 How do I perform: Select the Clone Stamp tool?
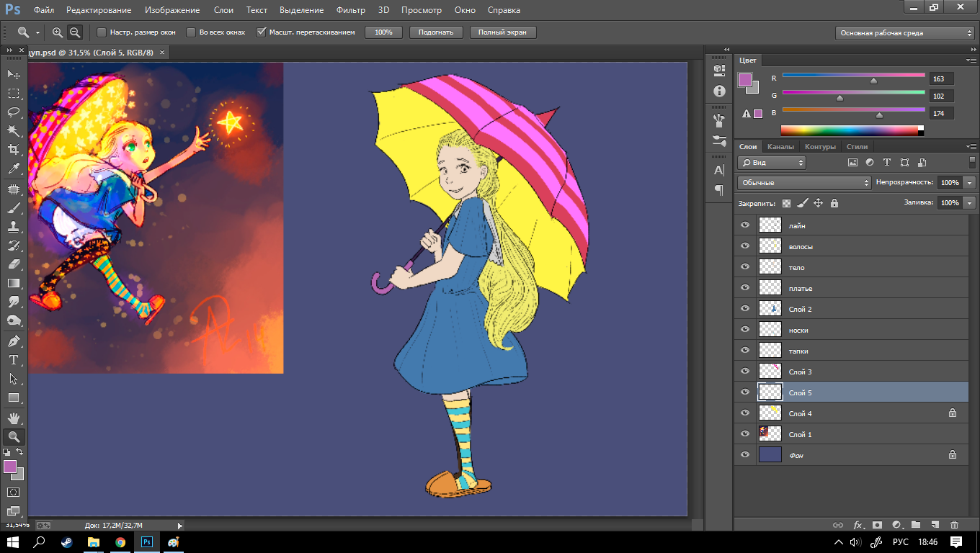point(14,227)
